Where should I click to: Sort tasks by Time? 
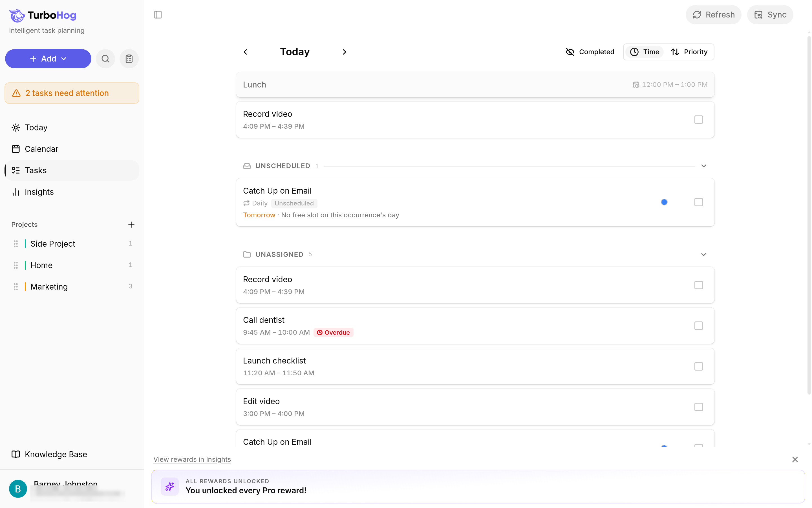pyautogui.click(x=645, y=52)
